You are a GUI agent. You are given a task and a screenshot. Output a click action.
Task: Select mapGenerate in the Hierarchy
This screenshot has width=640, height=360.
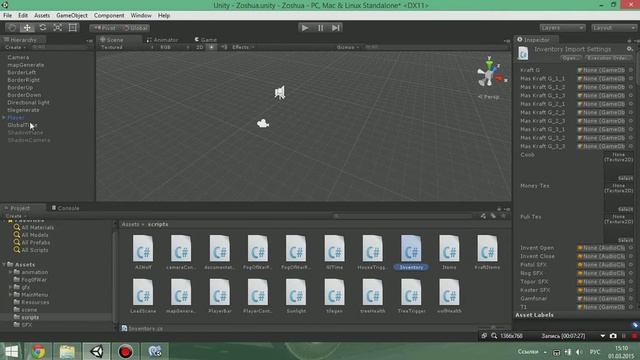point(25,65)
